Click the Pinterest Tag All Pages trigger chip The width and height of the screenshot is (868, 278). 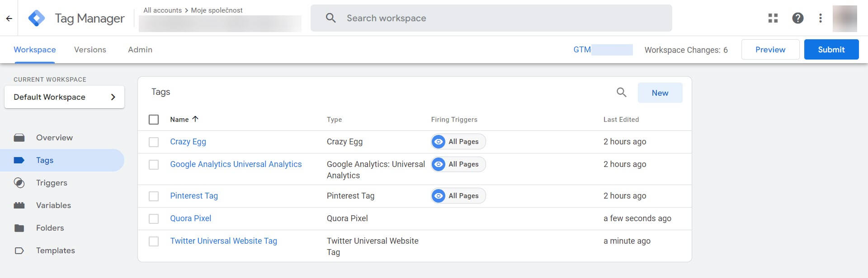point(458,196)
